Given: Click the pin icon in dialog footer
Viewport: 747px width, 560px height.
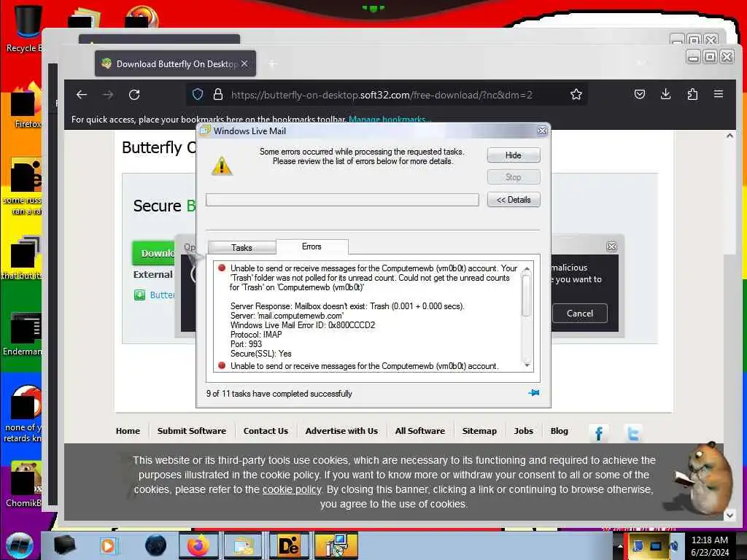Looking at the screenshot, I should [533, 393].
